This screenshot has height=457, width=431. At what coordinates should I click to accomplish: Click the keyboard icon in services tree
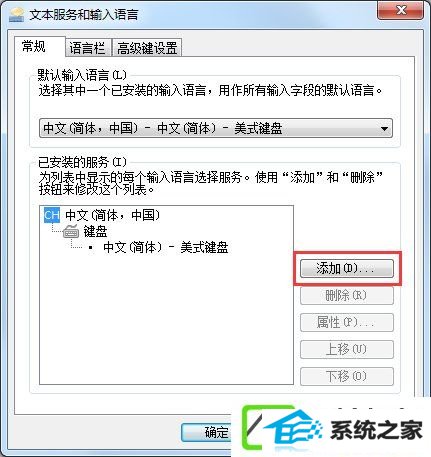click(71, 231)
